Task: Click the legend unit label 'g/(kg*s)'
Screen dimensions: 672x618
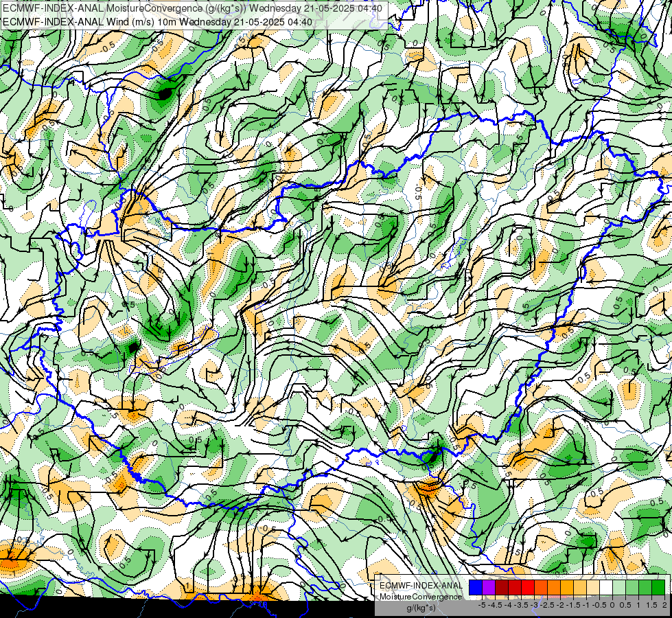Action: (x=421, y=608)
